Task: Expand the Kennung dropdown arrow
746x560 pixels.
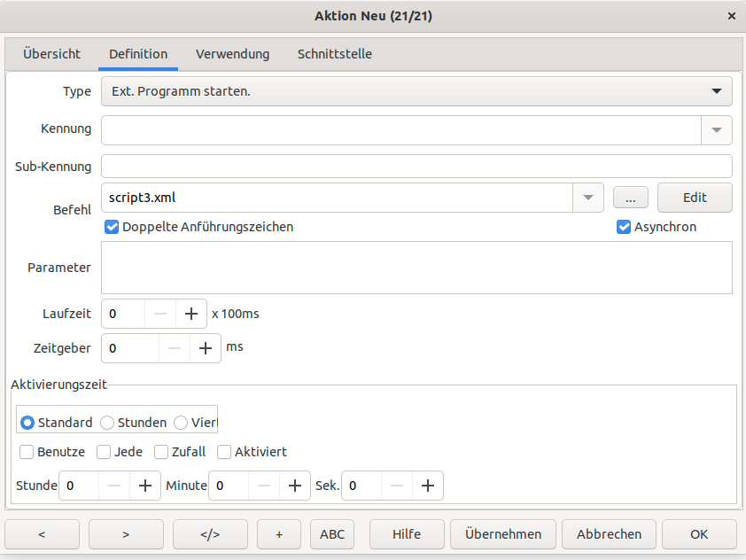Action: [717, 129]
